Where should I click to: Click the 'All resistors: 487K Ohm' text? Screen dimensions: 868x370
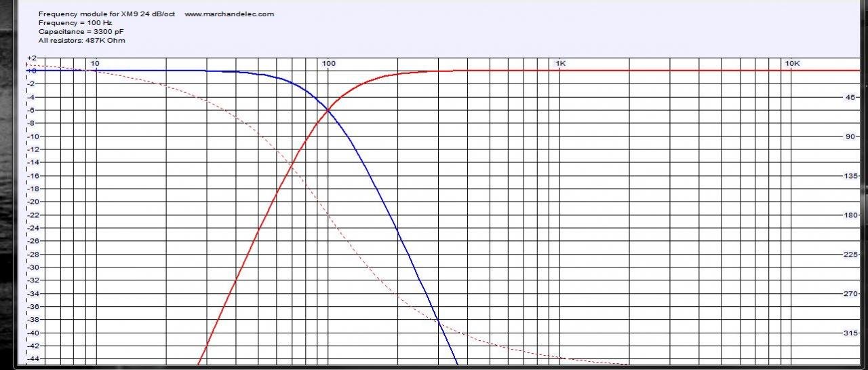(x=82, y=41)
